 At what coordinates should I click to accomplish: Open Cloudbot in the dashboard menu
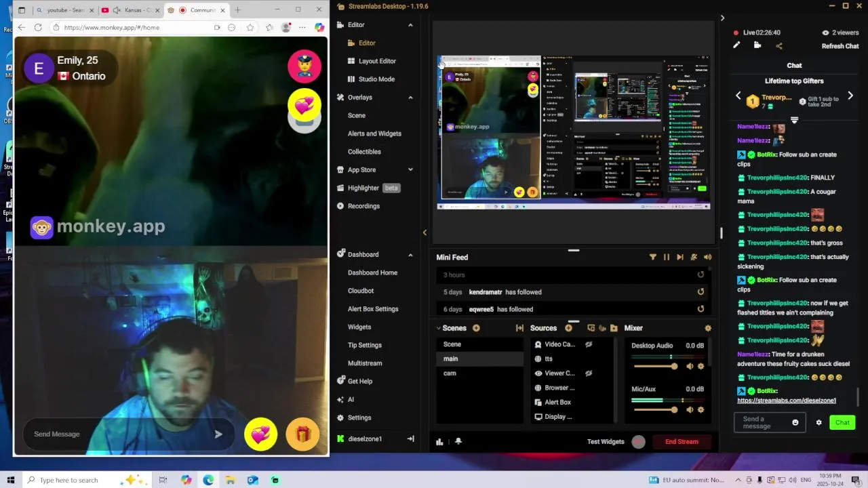[x=361, y=291]
